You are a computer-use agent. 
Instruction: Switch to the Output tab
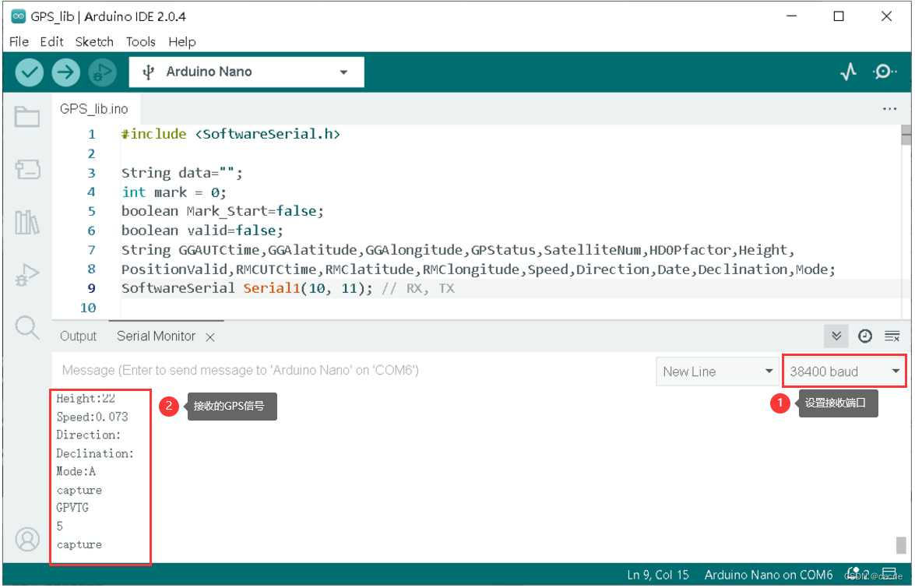(x=78, y=336)
